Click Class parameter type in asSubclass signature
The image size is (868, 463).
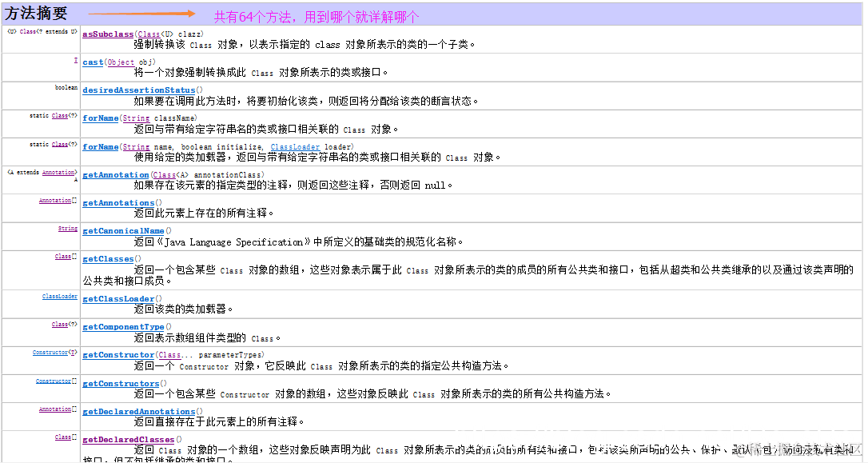tap(149, 34)
